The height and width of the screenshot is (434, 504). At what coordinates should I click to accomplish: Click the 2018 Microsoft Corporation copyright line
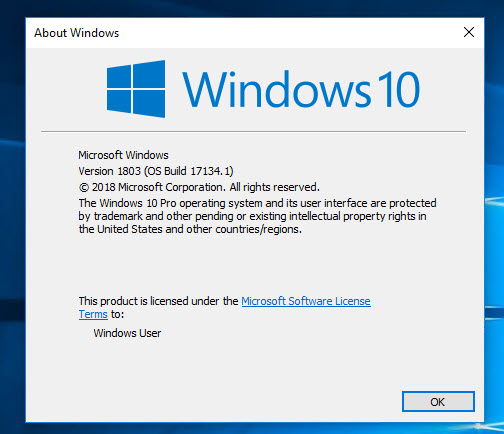pos(199,187)
